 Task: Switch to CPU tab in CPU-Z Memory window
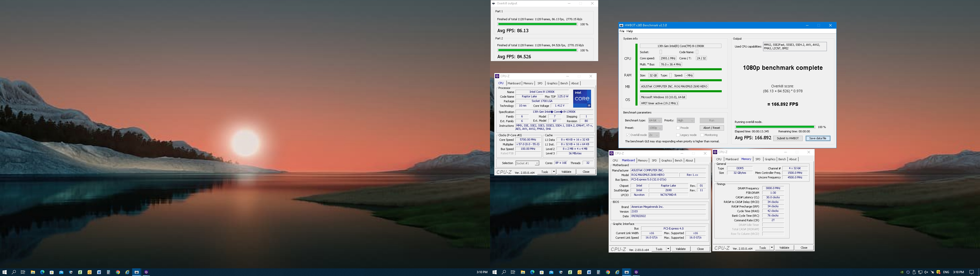719,159
